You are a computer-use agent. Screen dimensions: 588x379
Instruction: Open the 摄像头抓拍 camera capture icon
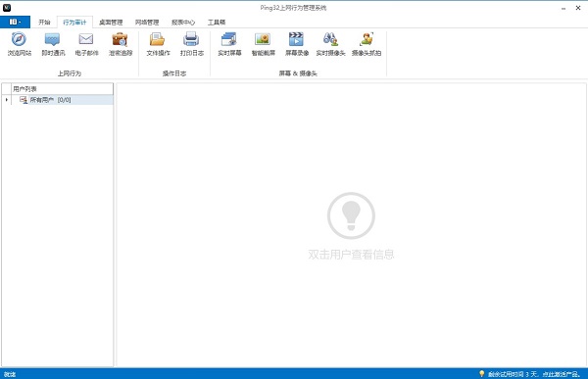[367, 39]
